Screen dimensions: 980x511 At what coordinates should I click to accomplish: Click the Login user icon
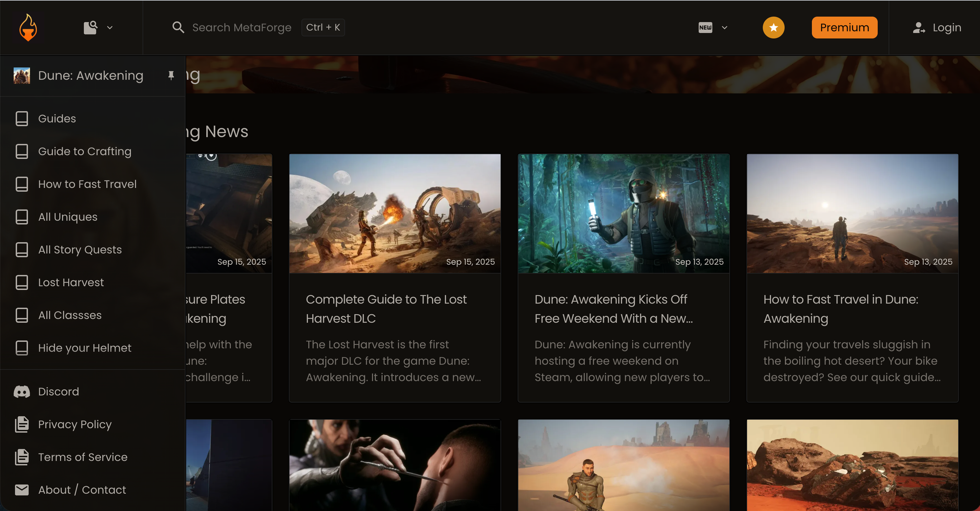[x=919, y=28]
